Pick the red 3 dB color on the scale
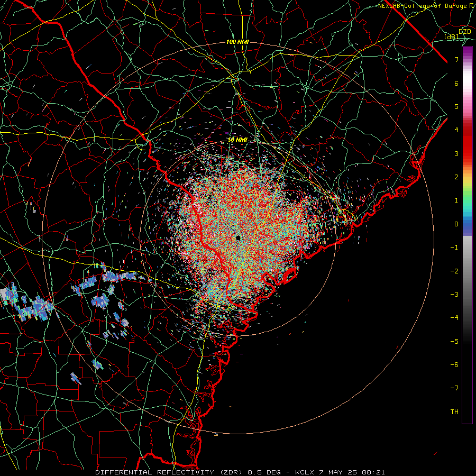 467,153
